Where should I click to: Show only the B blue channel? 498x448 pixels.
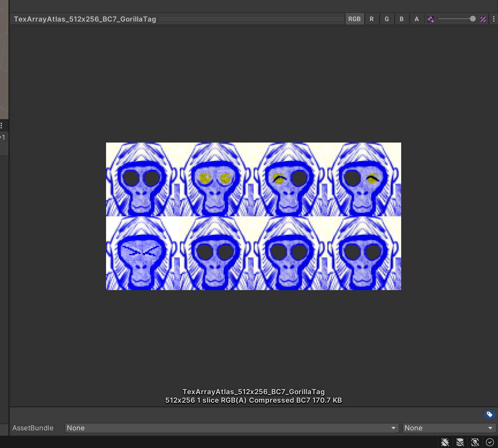(x=402, y=19)
